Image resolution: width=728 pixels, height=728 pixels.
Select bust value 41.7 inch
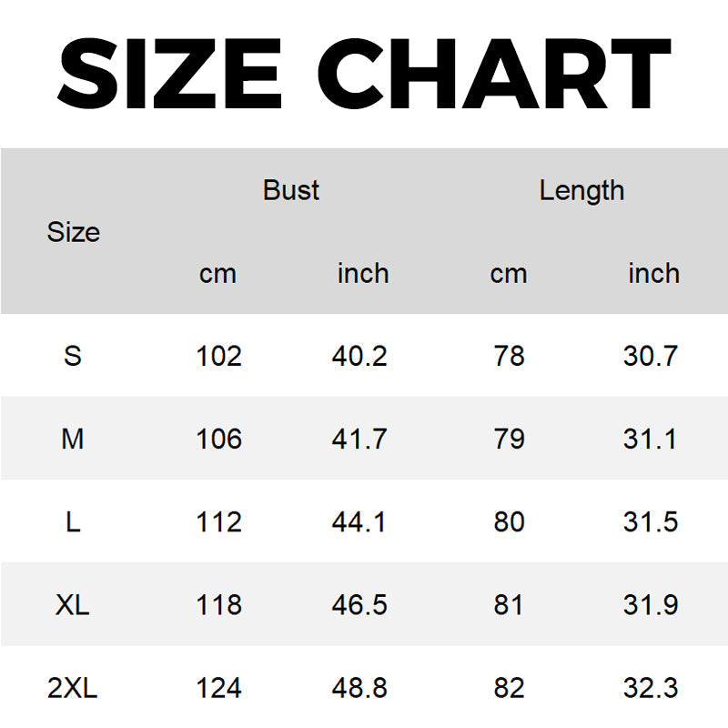(359, 439)
